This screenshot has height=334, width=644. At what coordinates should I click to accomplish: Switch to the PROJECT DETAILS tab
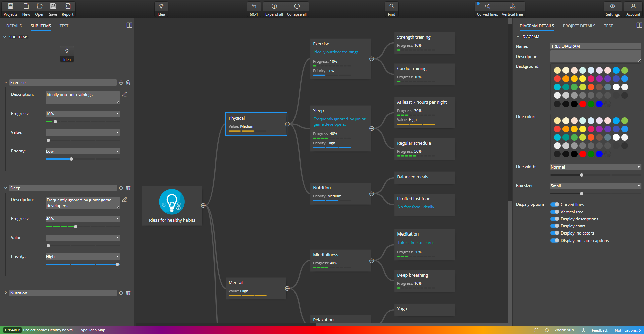tap(579, 26)
